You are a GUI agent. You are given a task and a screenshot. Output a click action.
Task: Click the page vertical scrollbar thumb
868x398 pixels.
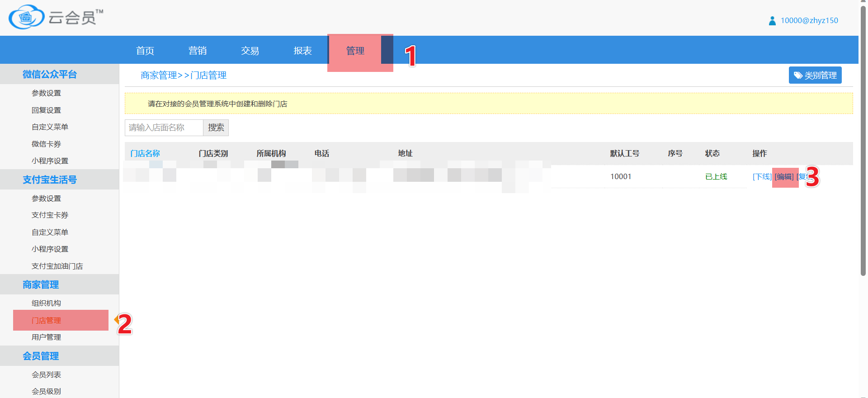(x=863, y=140)
